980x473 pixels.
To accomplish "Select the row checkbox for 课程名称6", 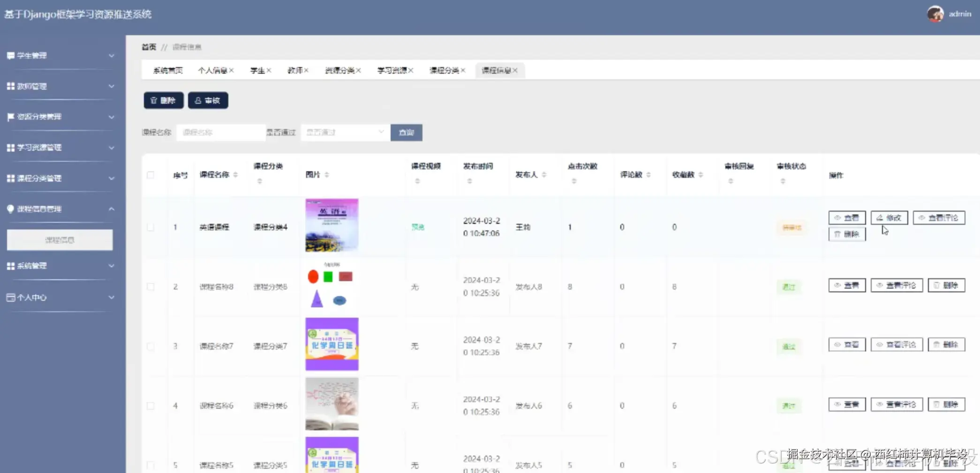I will pos(151,406).
